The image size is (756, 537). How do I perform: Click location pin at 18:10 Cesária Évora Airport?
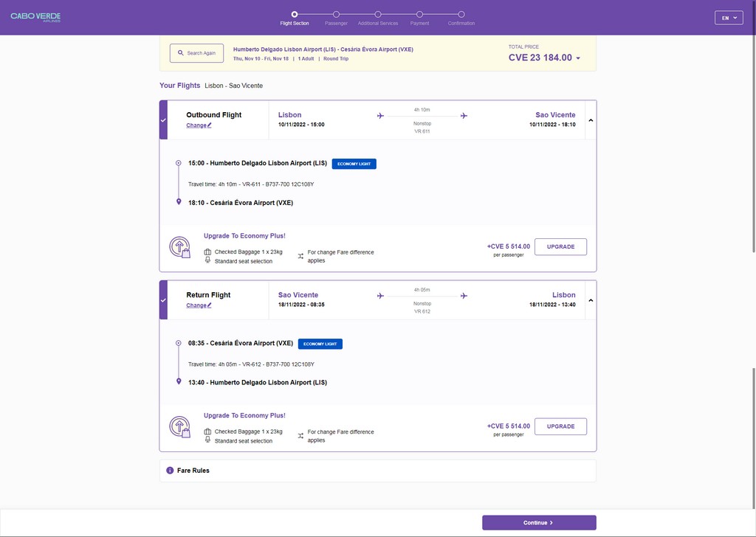click(x=179, y=202)
